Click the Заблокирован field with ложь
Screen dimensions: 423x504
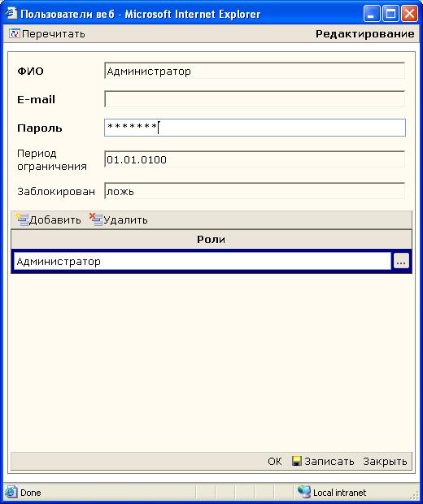click(255, 191)
